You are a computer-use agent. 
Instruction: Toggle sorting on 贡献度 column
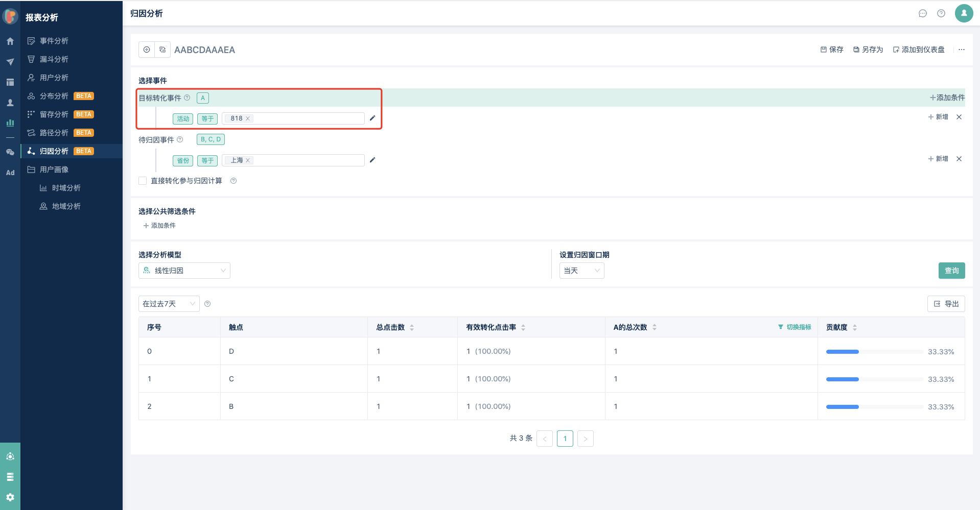[x=855, y=327]
